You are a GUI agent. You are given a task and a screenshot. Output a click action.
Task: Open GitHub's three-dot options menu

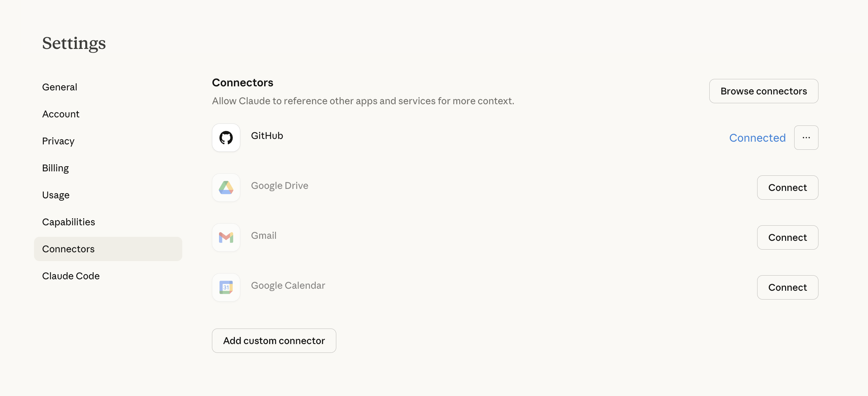[x=806, y=138]
